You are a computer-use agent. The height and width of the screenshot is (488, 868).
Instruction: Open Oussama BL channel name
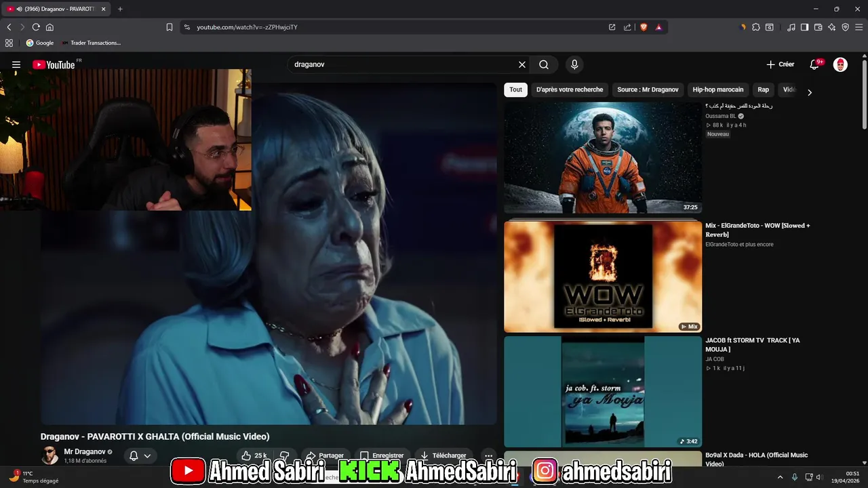pyautogui.click(x=720, y=116)
